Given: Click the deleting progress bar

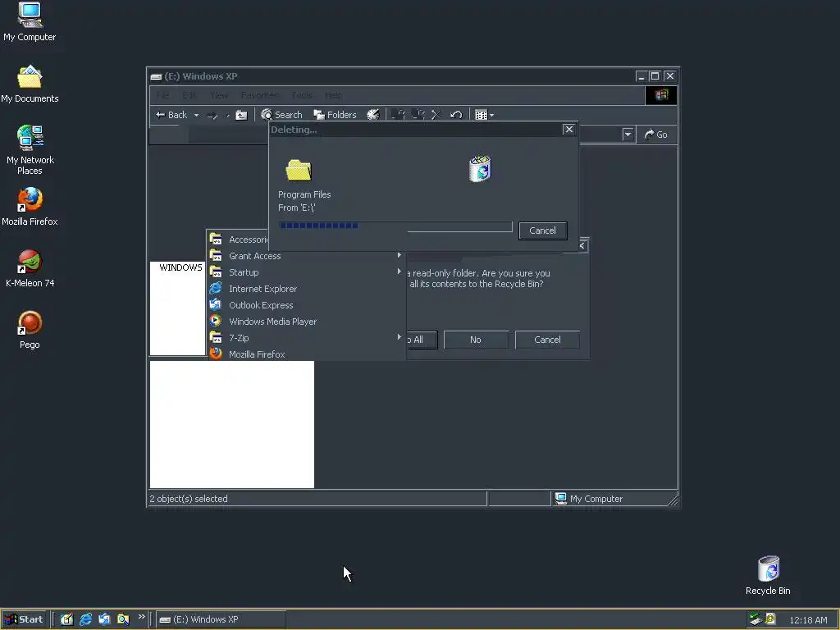Looking at the screenshot, I should coord(395,226).
